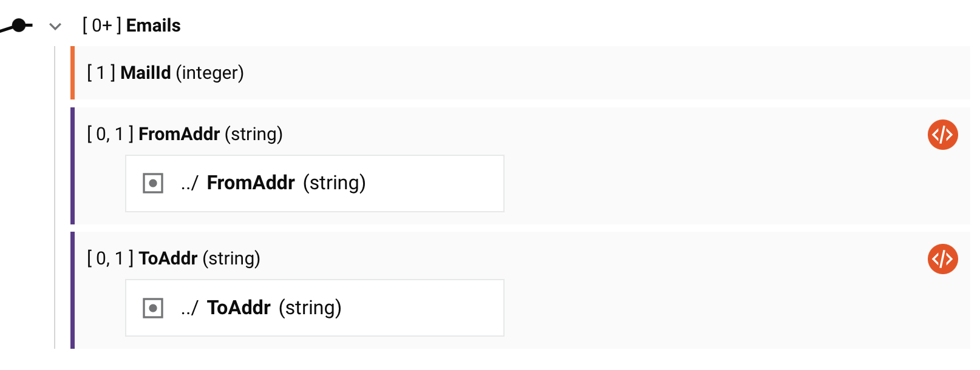Select the MailId field name
This screenshot has width=980, height=370.
tap(146, 73)
